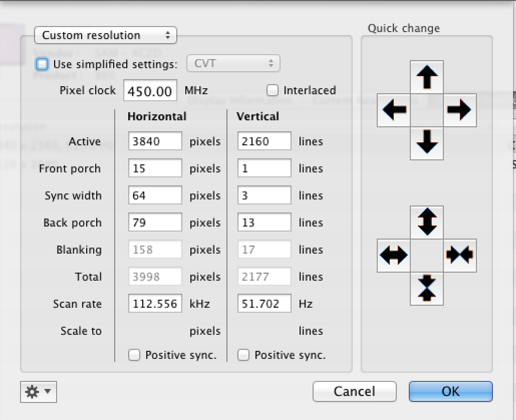The image size is (516, 420).
Task: Click the Total row label
Action: [89, 277]
